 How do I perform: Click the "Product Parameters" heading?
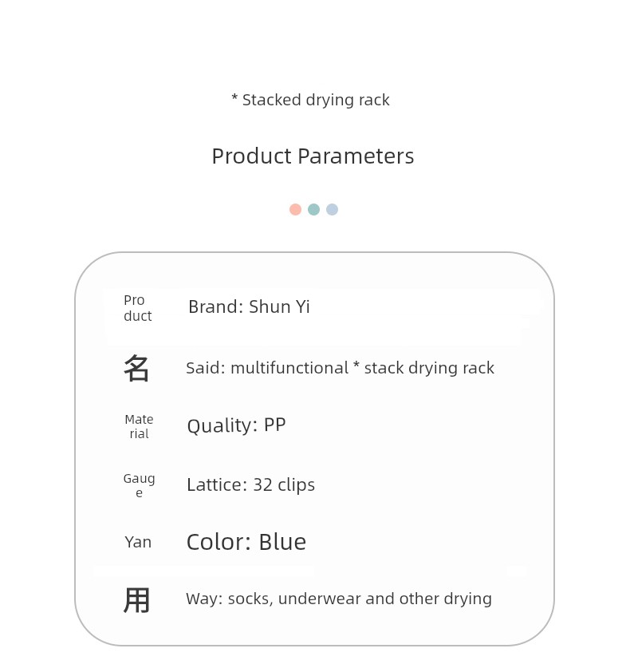pos(313,156)
